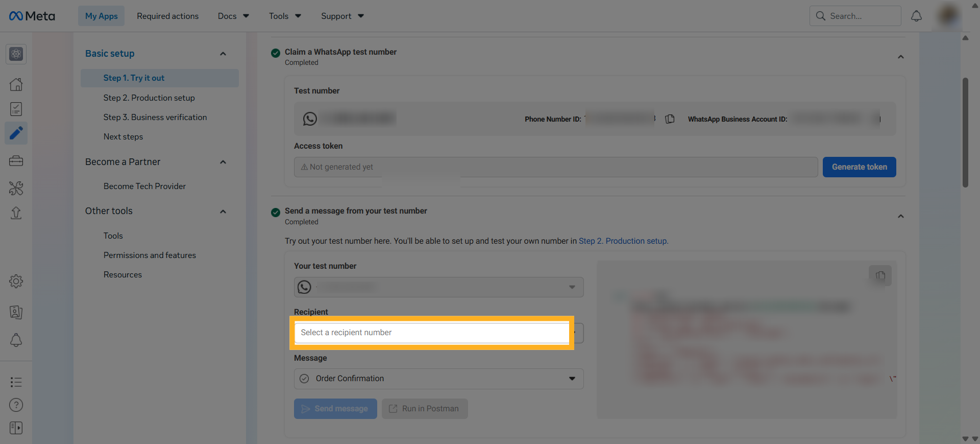
Task: Collapse Claim a WhatsApp test number panel
Action: click(901, 57)
